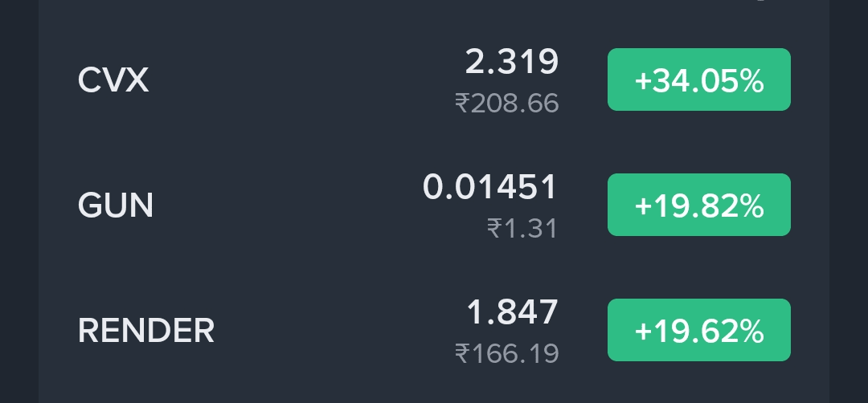
Task: Open the GUN ticker name
Action: (116, 206)
